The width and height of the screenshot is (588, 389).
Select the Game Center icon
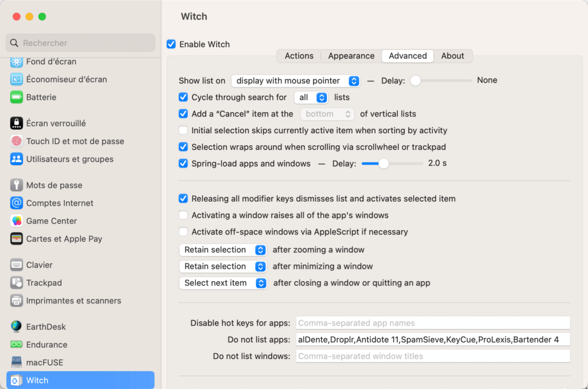coord(17,221)
